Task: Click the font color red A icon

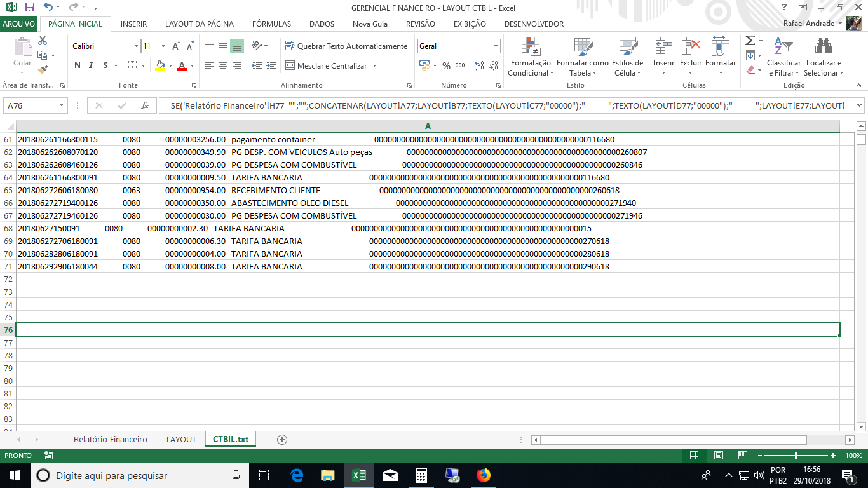Action: pyautogui.click(x=182, y=65)
